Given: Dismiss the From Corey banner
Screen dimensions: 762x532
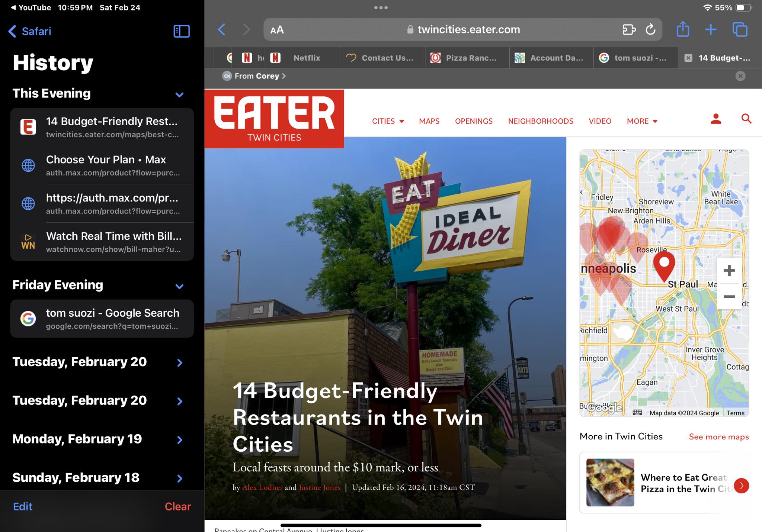Looking at the screenshot, I should pyautogui.click(x=740, y=76).
